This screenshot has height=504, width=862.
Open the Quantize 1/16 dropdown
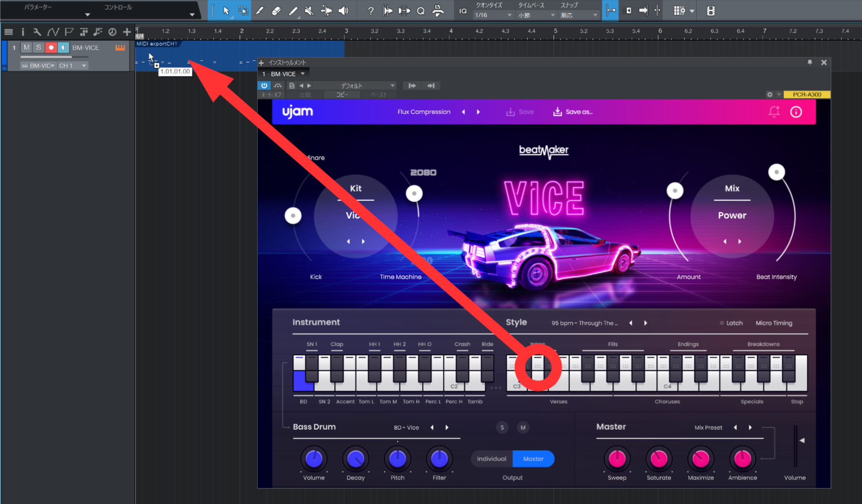[493, 15]
